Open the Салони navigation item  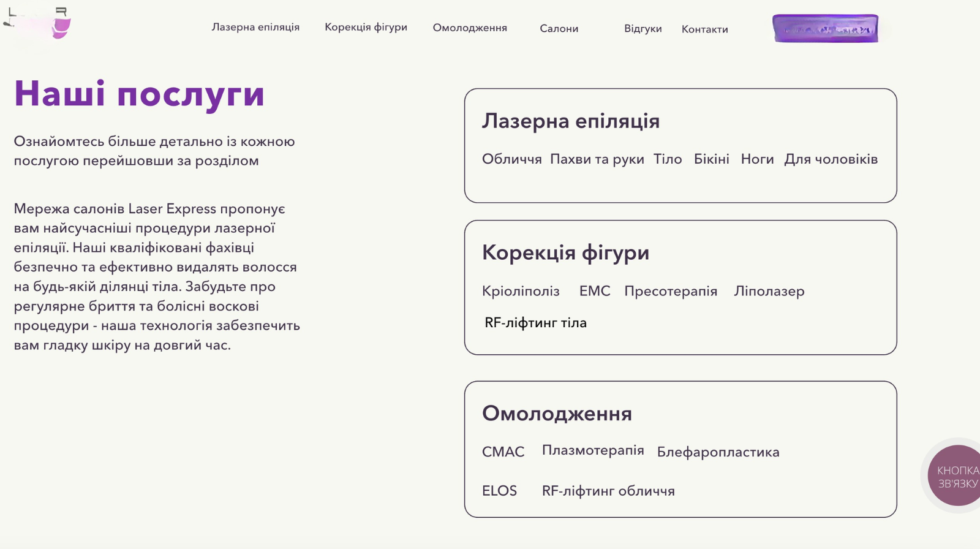[x=559, y=28]
